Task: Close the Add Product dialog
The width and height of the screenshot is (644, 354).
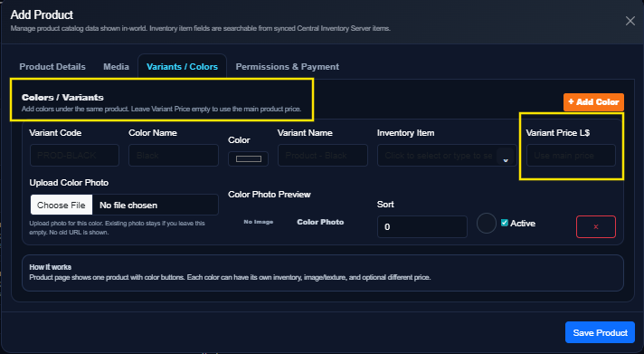Action: [x=630, y=21]
